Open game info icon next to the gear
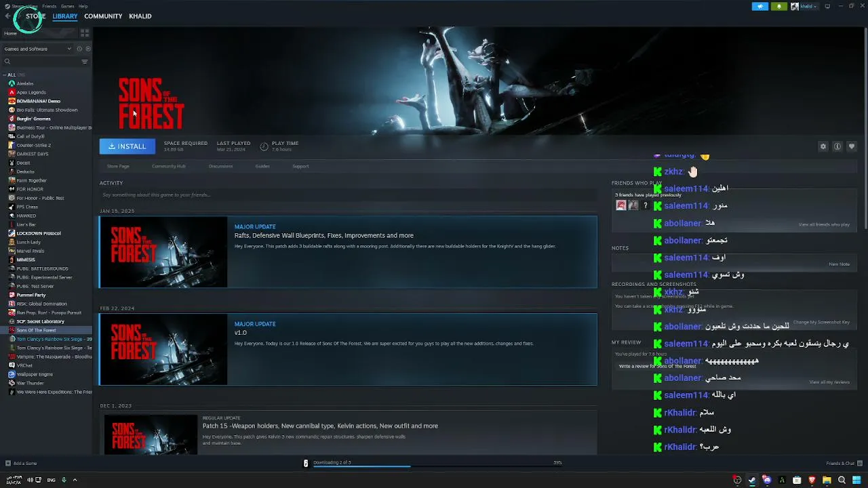This screenshot has width=868, height=488. pos(837,146)
